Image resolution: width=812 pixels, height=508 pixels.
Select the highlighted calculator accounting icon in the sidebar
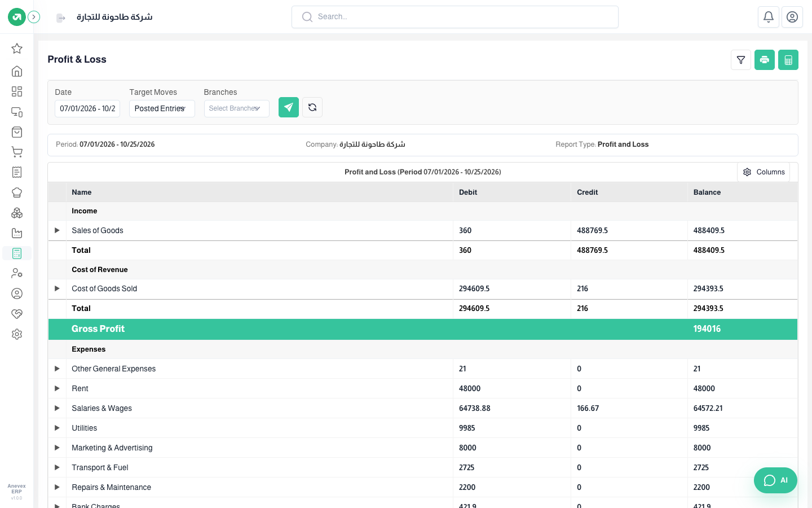[x=17, y=253]
